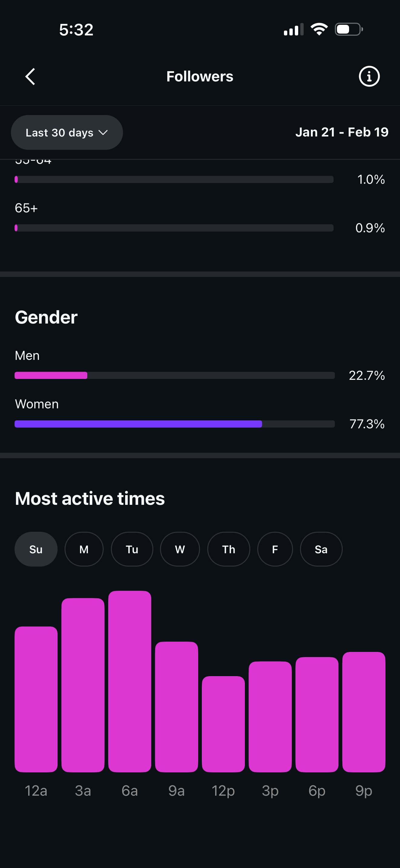Tap the cellular signal bars icon
This screenshot has height=868, width=400.
coord(293,30)
